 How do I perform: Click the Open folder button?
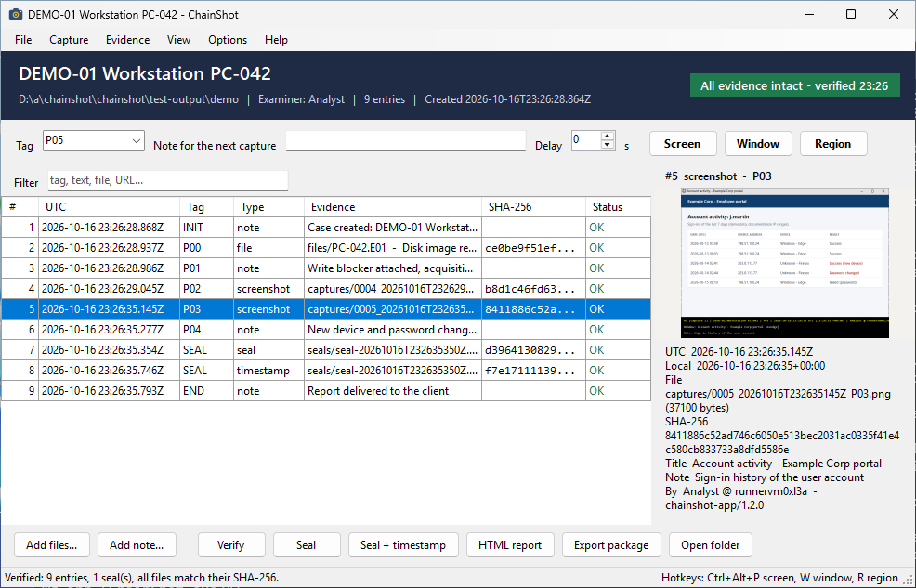pos(711,544)
